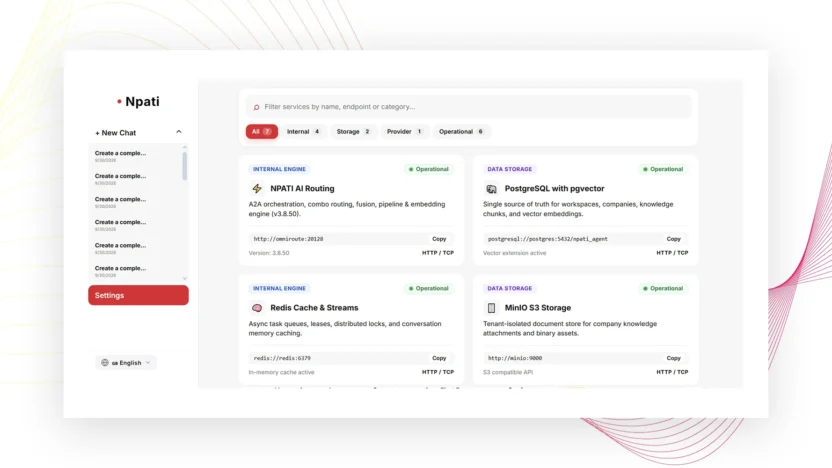
Task: Click the red dot Npati logo
Action: pos(119,101)
